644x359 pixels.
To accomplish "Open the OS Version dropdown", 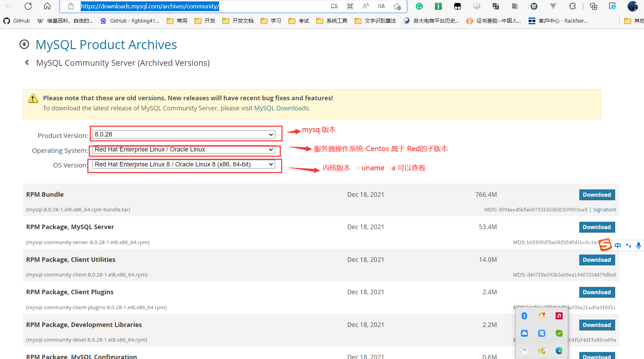I will tap(184, 164).
